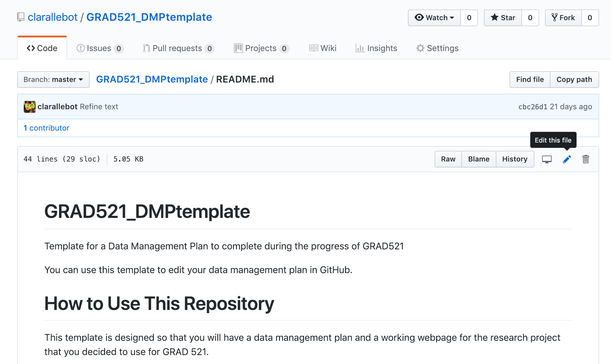Click clarallebot's avatar thumbnail

(x=29, y=107)
